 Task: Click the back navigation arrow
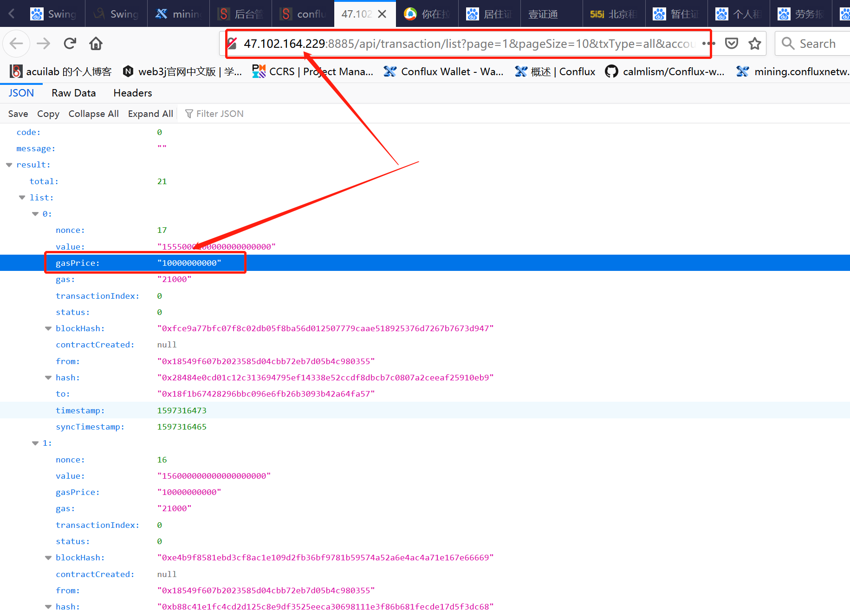pos(16,44)
